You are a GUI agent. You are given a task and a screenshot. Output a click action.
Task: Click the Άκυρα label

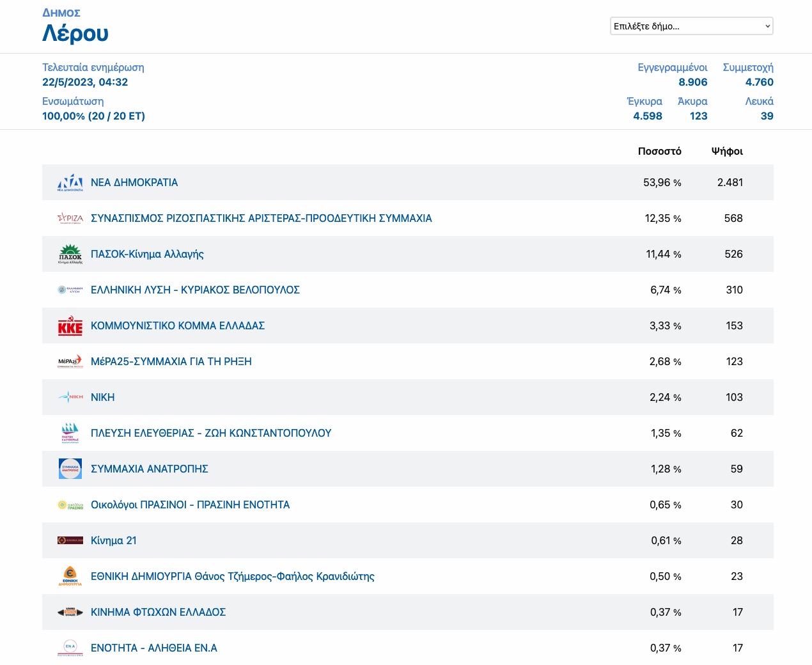point(692,101)
